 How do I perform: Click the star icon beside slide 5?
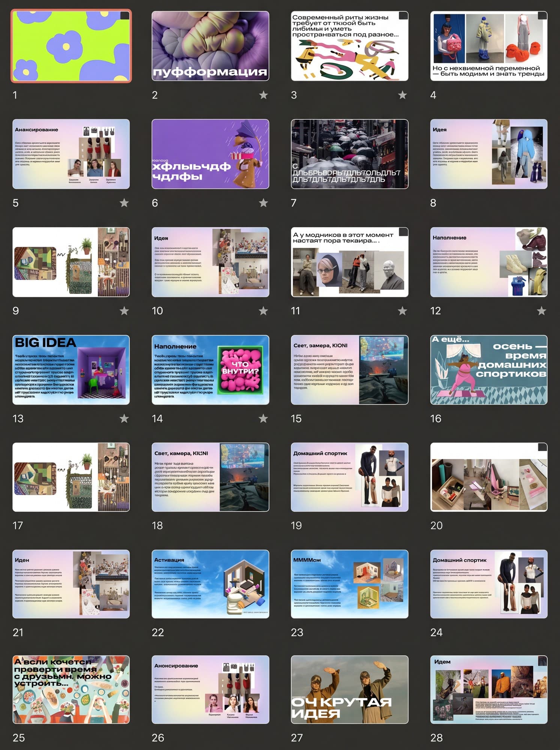pos(124,203)
